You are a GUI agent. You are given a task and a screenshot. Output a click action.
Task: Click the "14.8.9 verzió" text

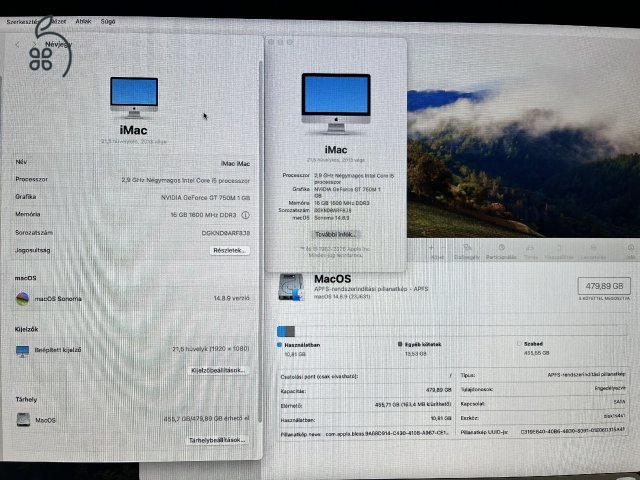pyautogui.click(x=231, y=298)
